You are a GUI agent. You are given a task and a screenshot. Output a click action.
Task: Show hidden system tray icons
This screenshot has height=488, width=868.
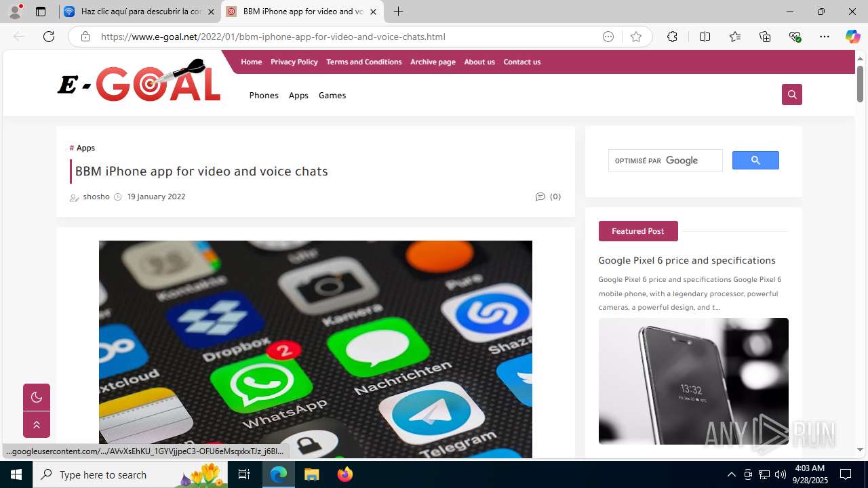(x=731, y=474)
